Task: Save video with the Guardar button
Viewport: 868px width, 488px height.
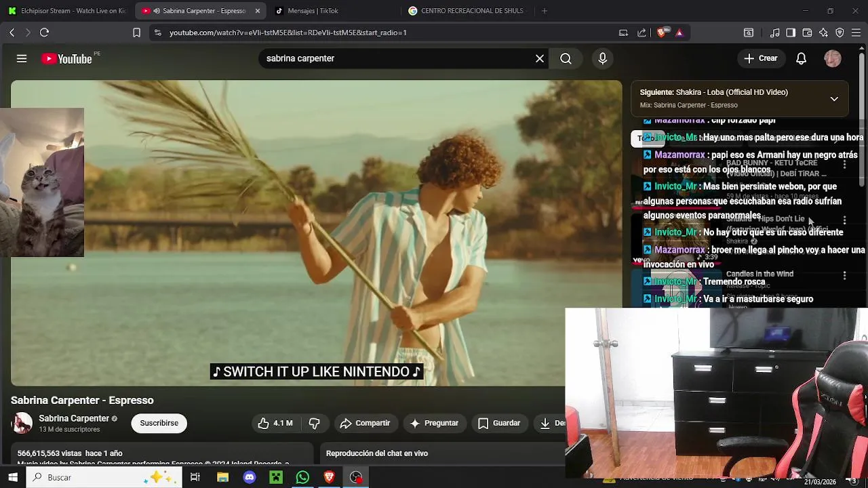Action: [499, 423]
